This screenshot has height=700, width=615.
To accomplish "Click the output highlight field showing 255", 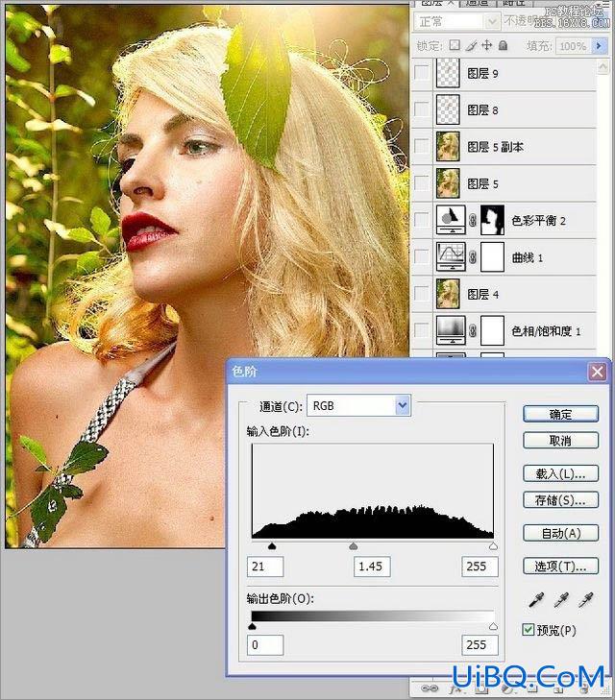I will point(480,644).
